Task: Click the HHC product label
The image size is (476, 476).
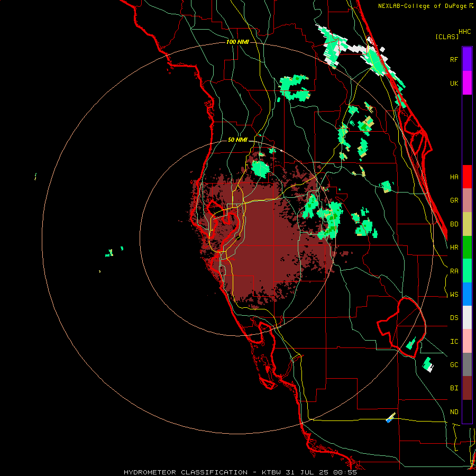Action: [464, 32]
